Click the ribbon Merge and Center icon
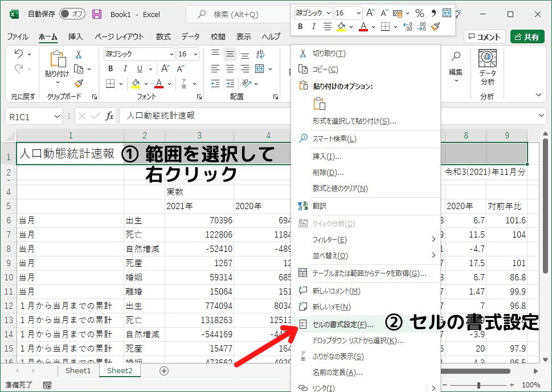The width and height of the screenshot is (552, 392). click(259, 69)
